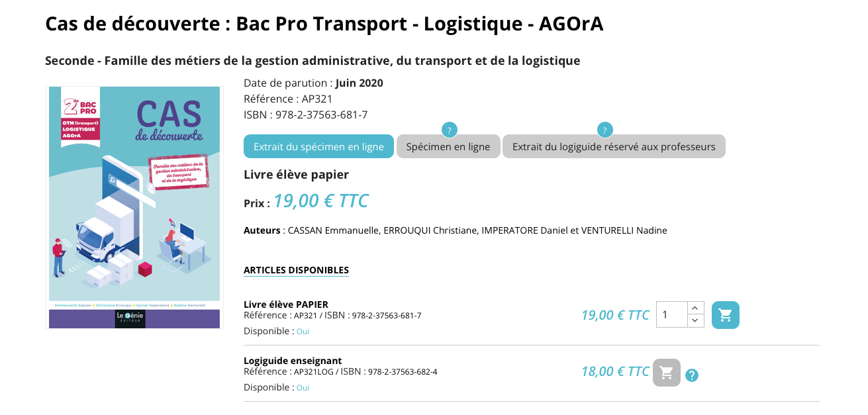Click the page title Cas de découverte Bac Pro
868x415 pixels.
tap(324, 24)
